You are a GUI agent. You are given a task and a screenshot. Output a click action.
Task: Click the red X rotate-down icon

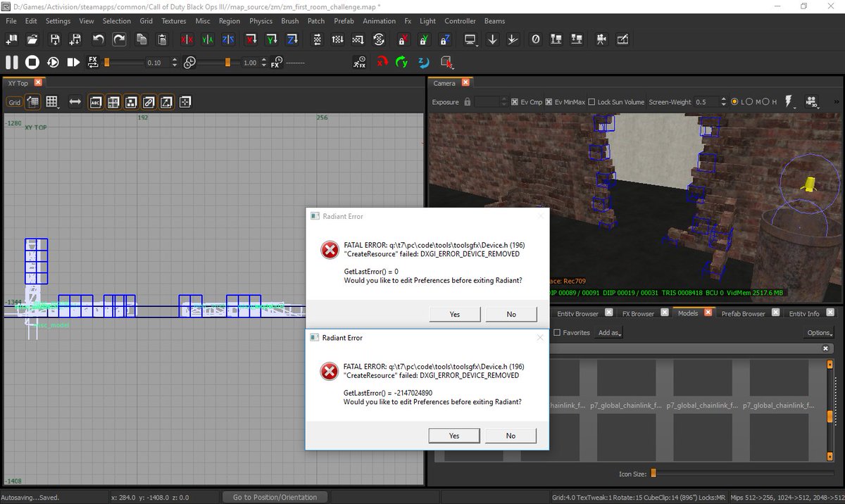pos(251,39)
